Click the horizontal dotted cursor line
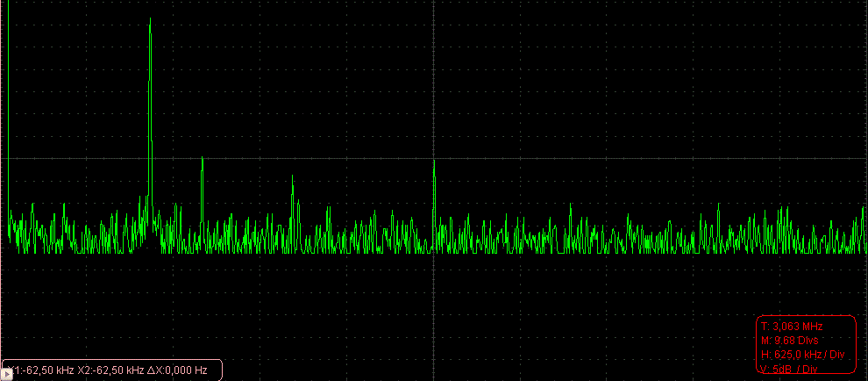Image resolution: width=868 pixels, height=381 pixels. coord(614,159)
